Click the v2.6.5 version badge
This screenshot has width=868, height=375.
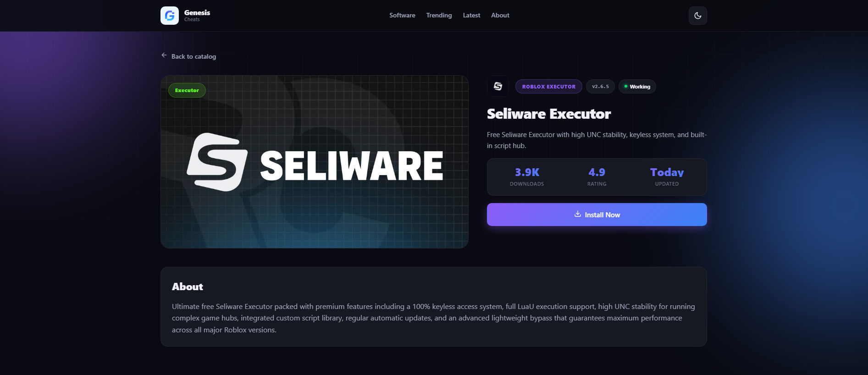click(600, 87)
